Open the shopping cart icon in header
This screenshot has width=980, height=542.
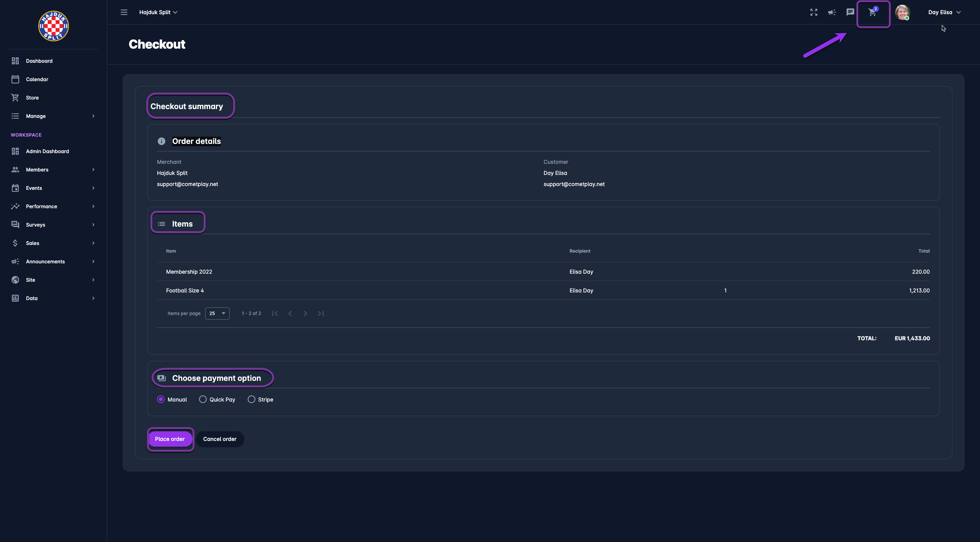[x=872, y=12]
